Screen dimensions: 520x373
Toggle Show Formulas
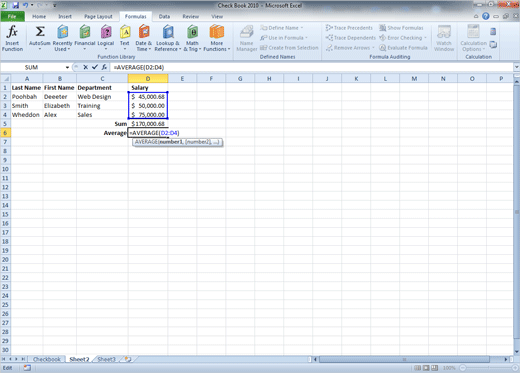402,28
